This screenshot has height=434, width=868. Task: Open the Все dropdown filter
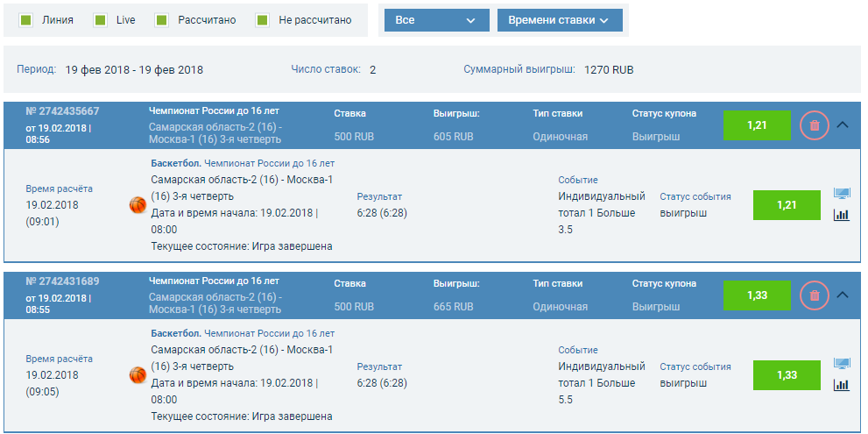(437, 20)
